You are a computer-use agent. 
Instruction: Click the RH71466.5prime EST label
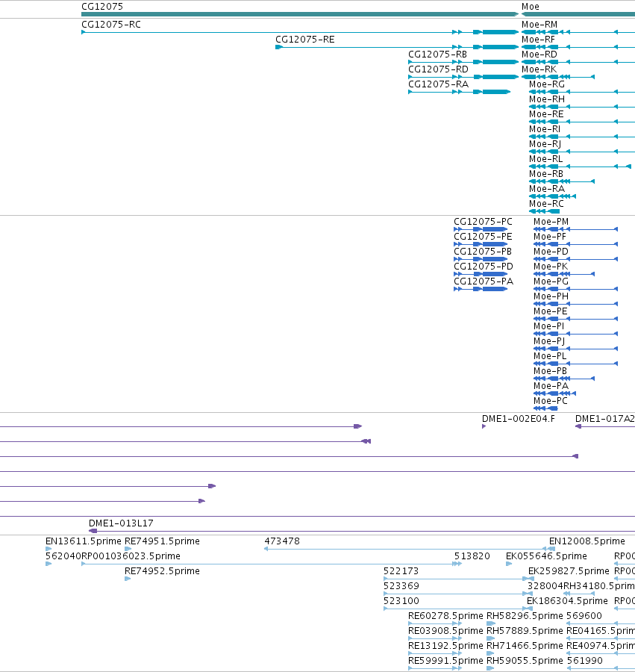pos(525,646)
